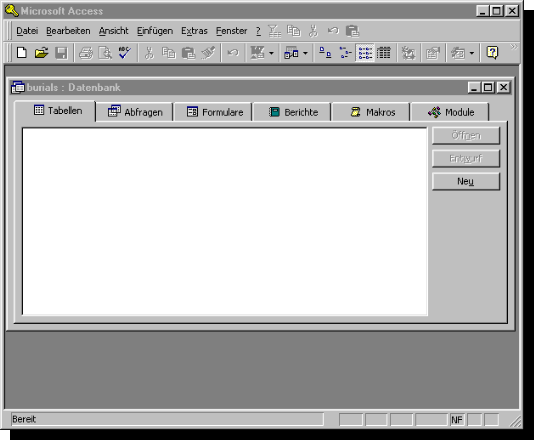Open Office Assistant help icon
This screenshot has height=440, width=534.
492,53
